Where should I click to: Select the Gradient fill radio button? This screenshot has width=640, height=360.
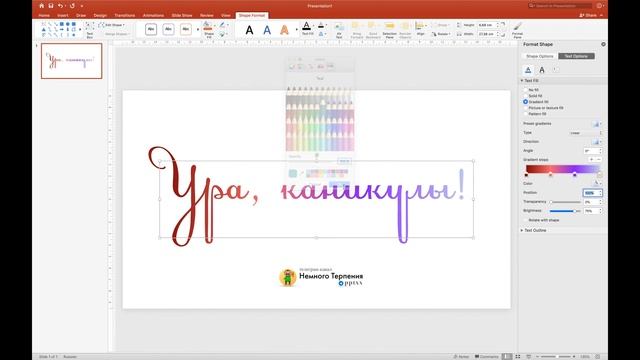coord(526,102)
